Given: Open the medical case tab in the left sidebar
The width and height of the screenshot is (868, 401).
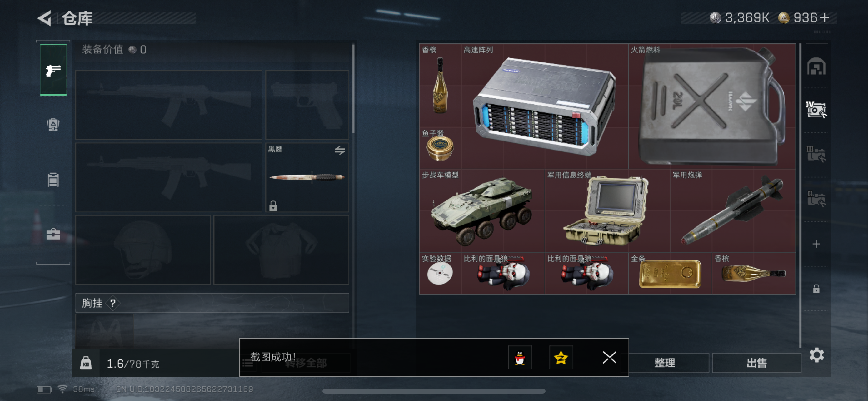Looking at the screenshot, I should (53, 234).
